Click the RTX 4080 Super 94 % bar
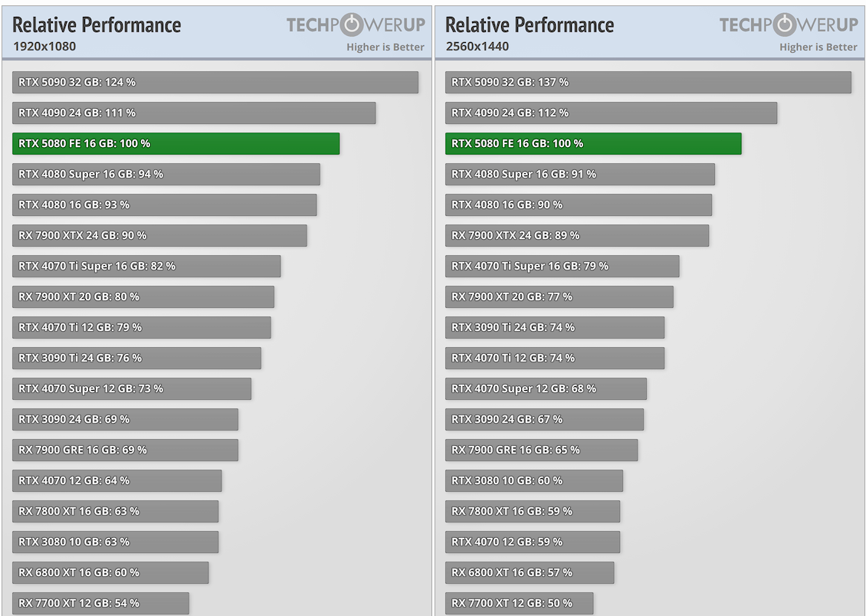The height and width of the screenshot is (616, 866). (x=166, y=174)
